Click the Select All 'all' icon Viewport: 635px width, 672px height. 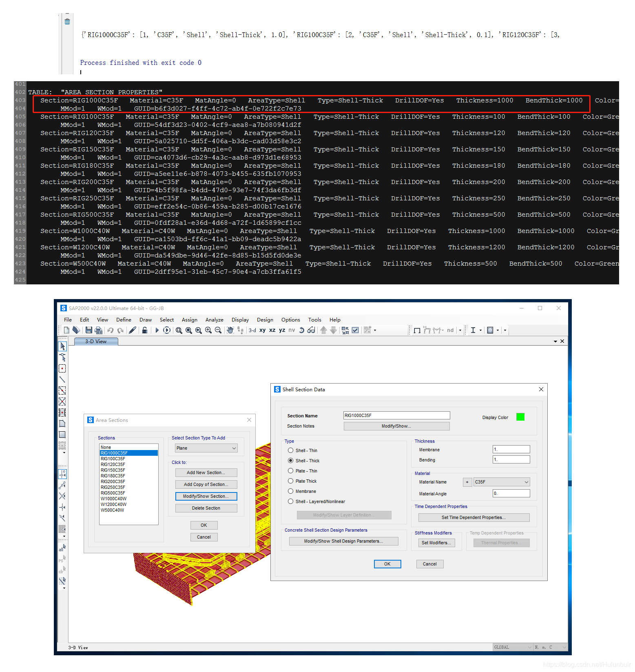(62, 548)
